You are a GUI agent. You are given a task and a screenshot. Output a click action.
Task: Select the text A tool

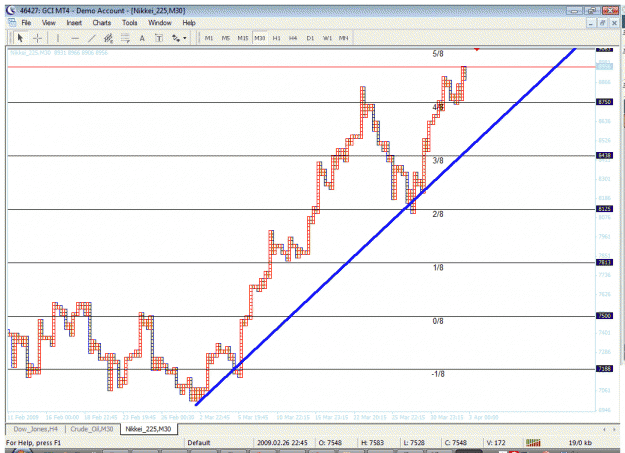tap(142, 38)
